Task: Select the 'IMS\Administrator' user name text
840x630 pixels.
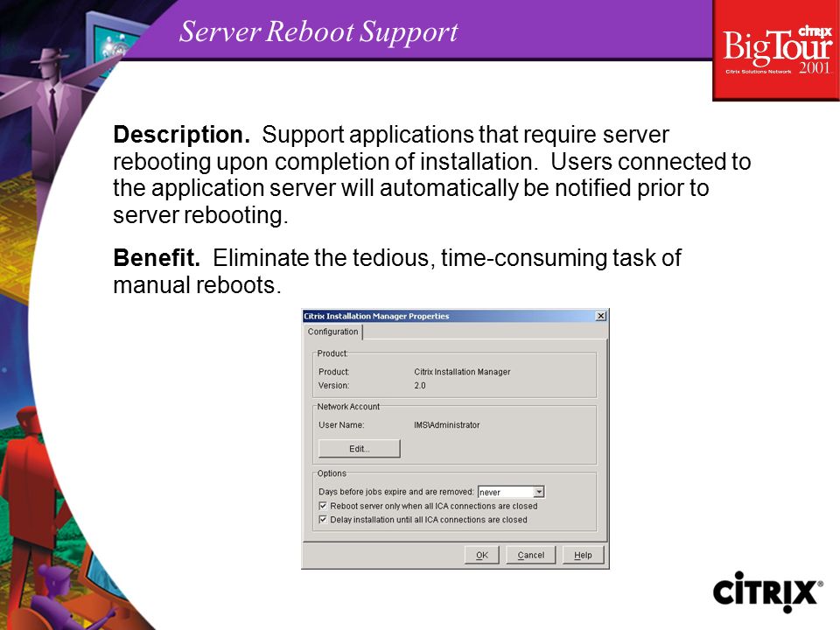Action: pos(447,425)
